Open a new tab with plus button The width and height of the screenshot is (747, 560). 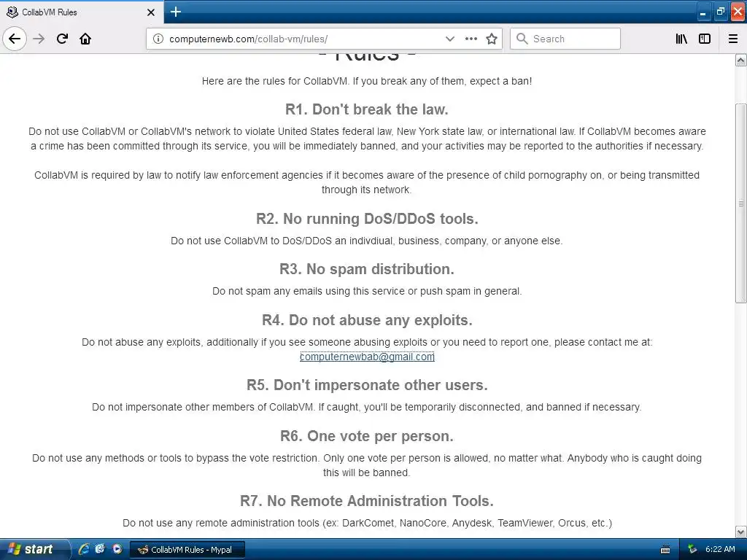click(175, 12)
